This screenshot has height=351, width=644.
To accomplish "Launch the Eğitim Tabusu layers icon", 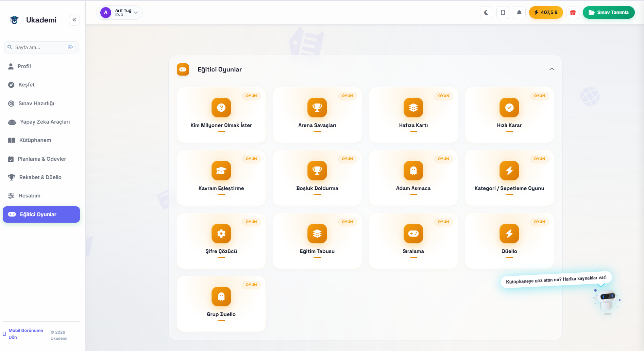I will (317, 234).
